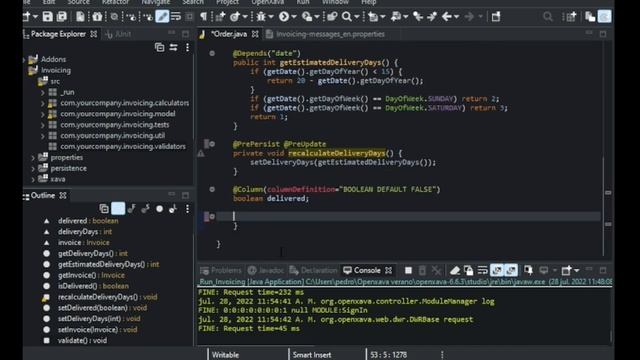Open the Package Explorer view menu
The image size is (640, 360).
coord(187,48)
